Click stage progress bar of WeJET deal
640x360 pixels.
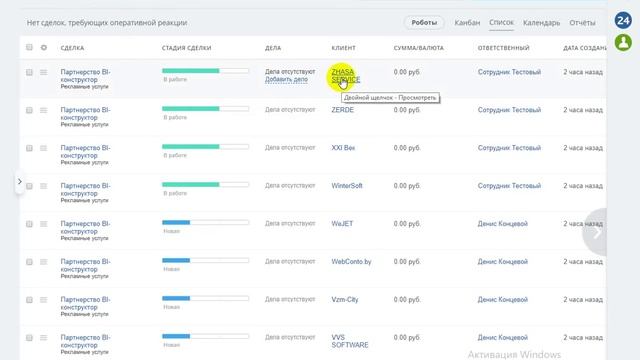tap(205, 222)
